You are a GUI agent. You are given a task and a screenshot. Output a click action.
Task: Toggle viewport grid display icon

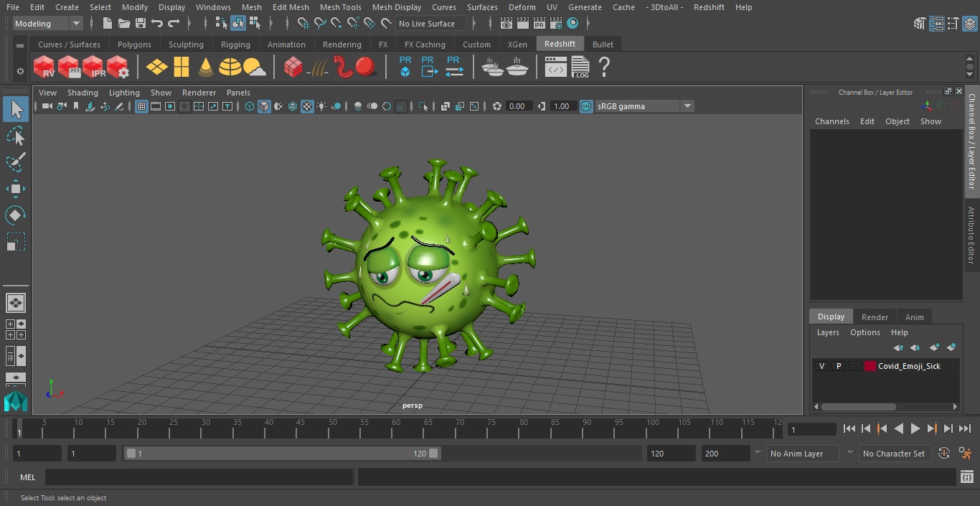[x=141, y=106]
